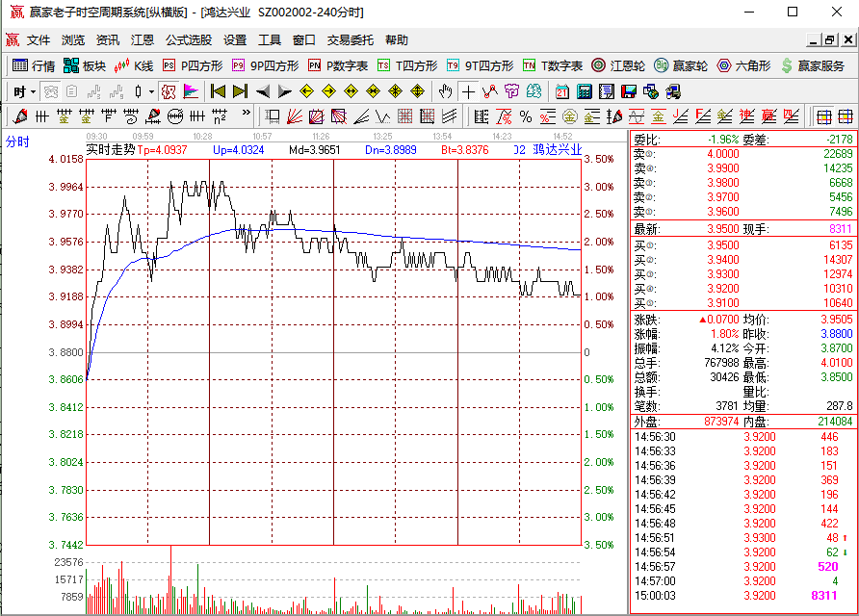This screenshot has width=859, height=616.
Task: Select the percent % tool
Action: click(526, 116)
